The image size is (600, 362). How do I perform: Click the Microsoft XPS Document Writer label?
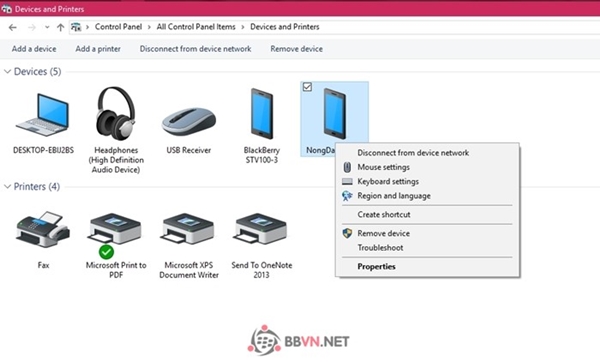(x=189, y=270)
